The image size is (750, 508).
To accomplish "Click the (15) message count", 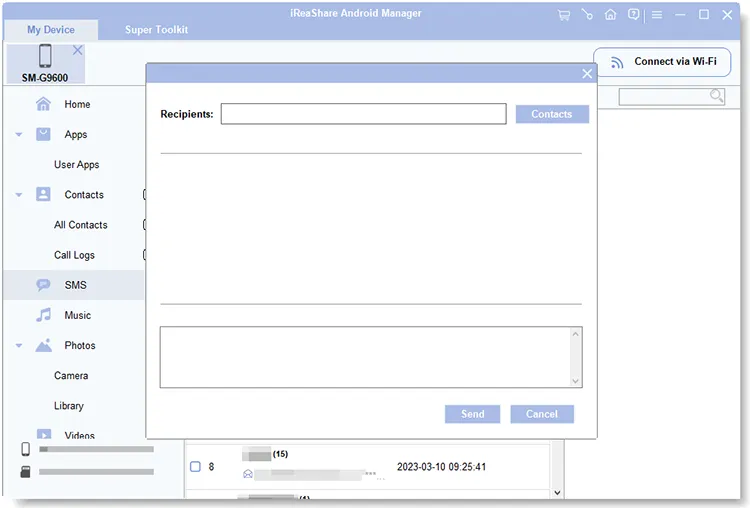I will coord(280,454).
